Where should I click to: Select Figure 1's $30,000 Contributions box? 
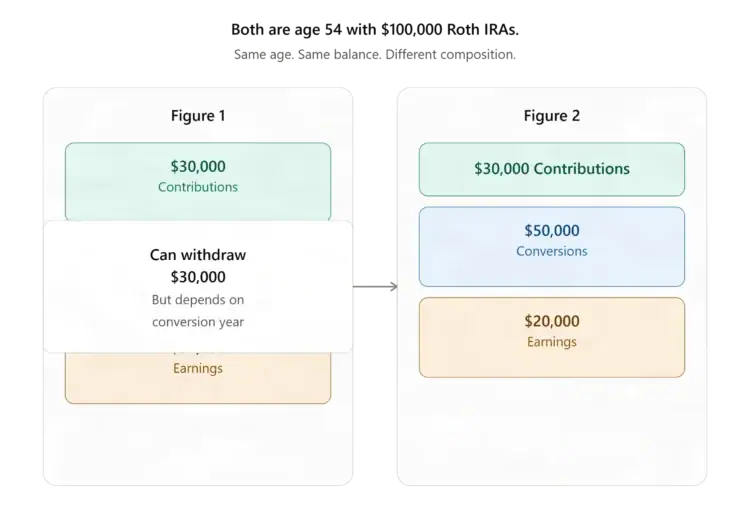coord(198,182)
